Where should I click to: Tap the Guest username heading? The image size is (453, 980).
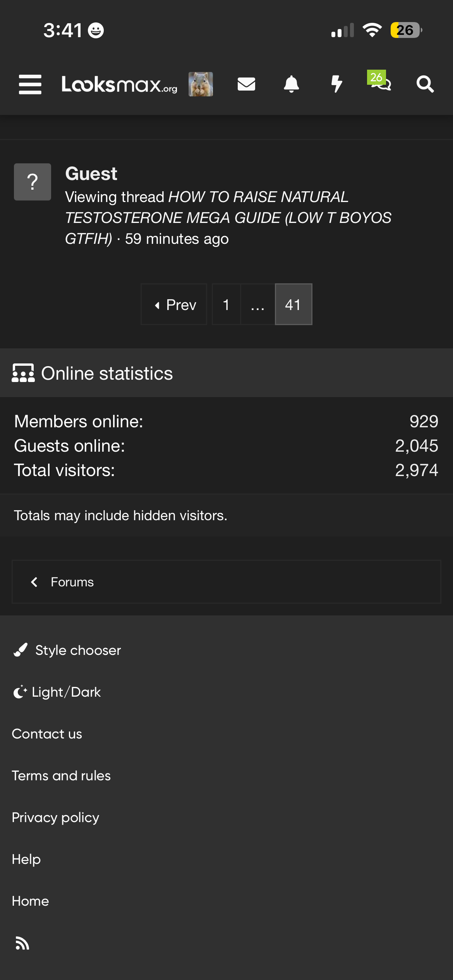tap(91, 173)
